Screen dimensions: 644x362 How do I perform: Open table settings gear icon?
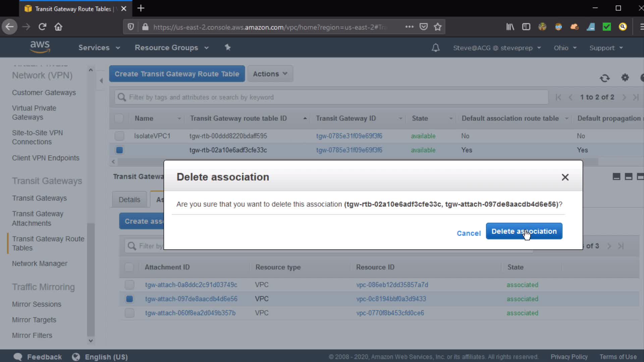(625, 78)
